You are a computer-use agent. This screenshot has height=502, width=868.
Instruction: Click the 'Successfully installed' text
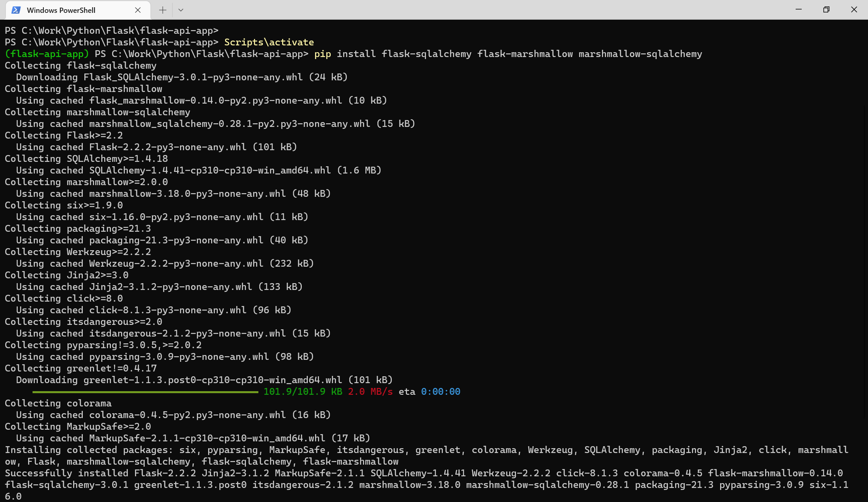point(67,473)
